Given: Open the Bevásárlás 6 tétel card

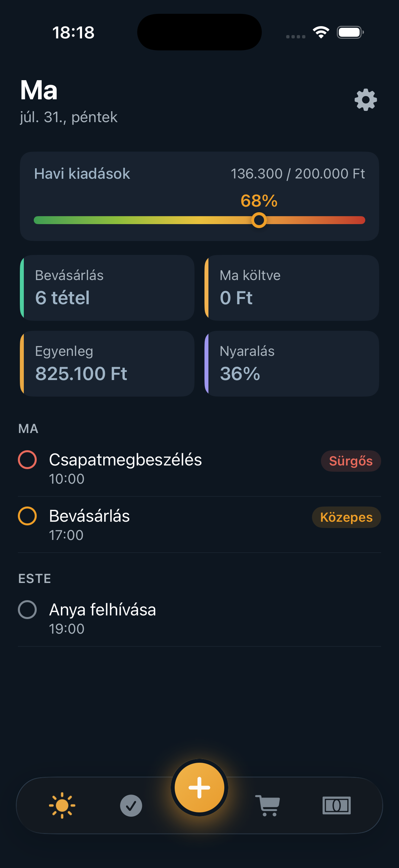Looking at the screenshot, I should (107, 288).
